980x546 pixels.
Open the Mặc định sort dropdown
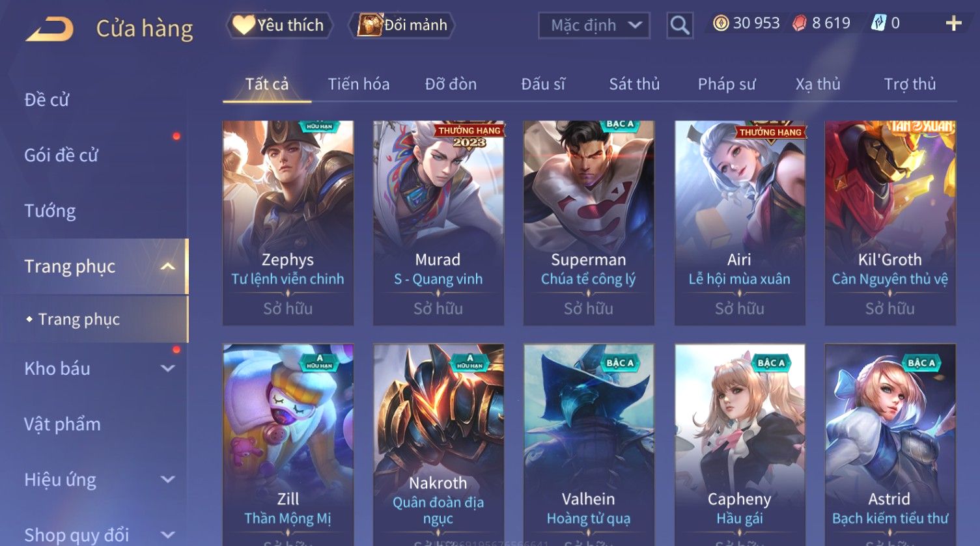(594, 25)
